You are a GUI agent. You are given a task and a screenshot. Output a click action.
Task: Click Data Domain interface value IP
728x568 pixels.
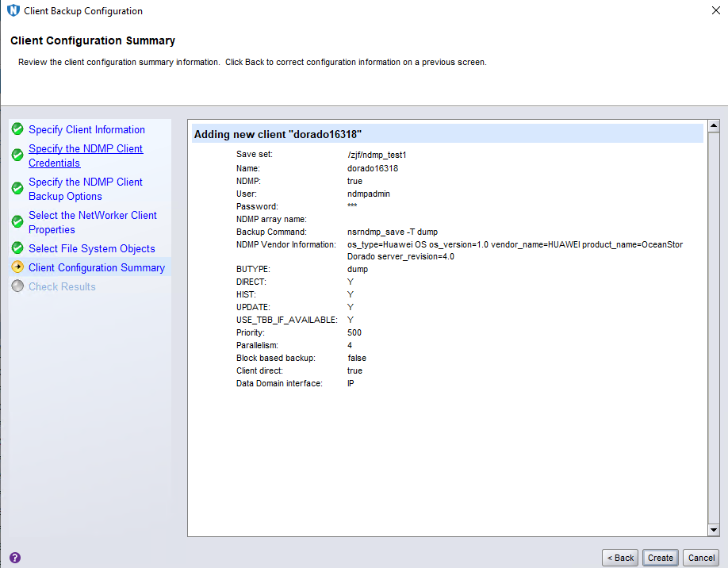(351, 383)
